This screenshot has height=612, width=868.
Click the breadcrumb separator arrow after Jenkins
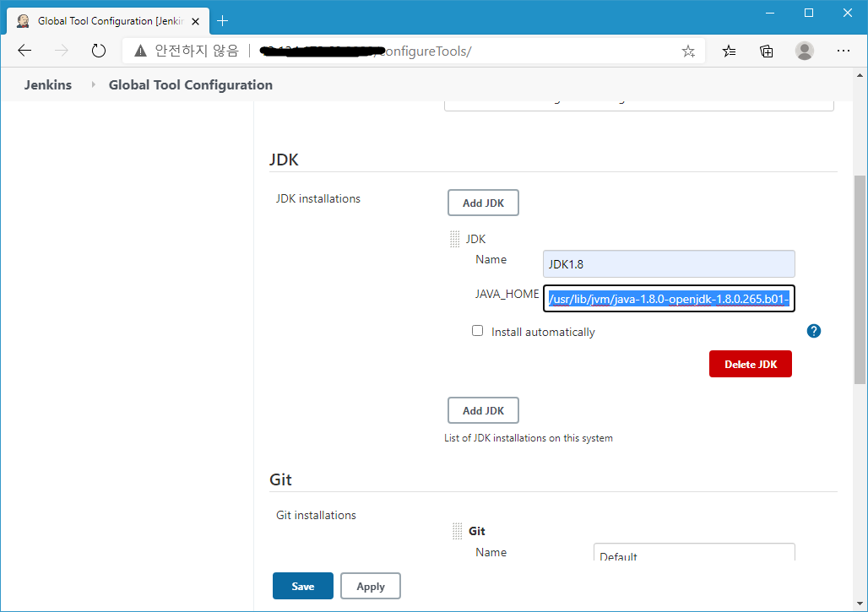pos(93,84)
